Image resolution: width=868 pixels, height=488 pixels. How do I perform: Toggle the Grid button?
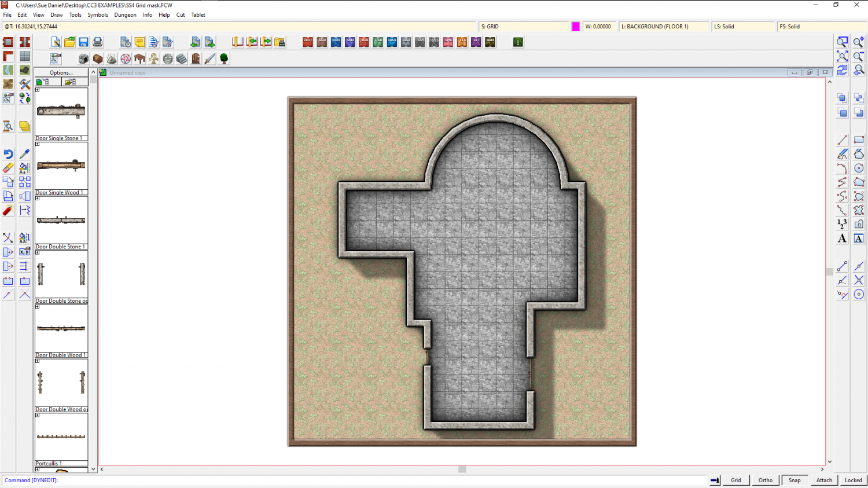tap(736, 480)
